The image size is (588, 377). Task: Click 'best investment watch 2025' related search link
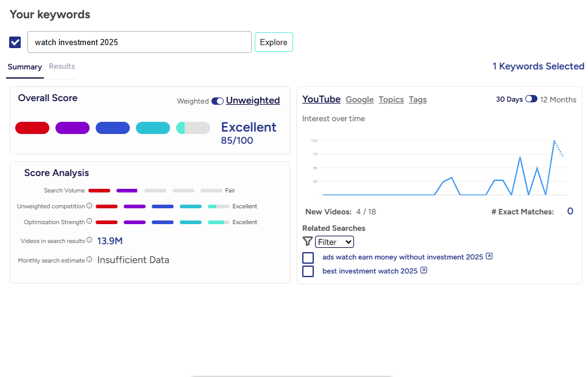click(x=370, y=271)
